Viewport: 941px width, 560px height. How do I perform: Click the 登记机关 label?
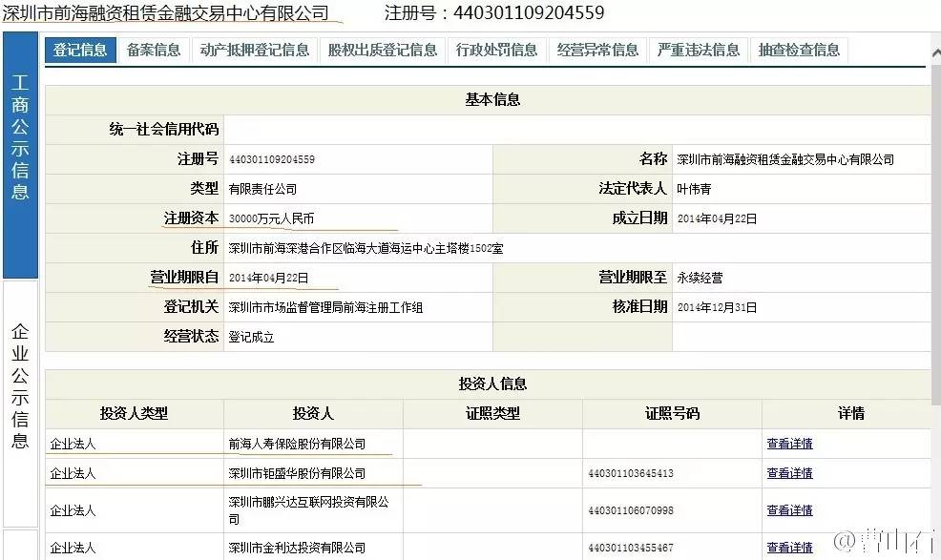point(192,306)
